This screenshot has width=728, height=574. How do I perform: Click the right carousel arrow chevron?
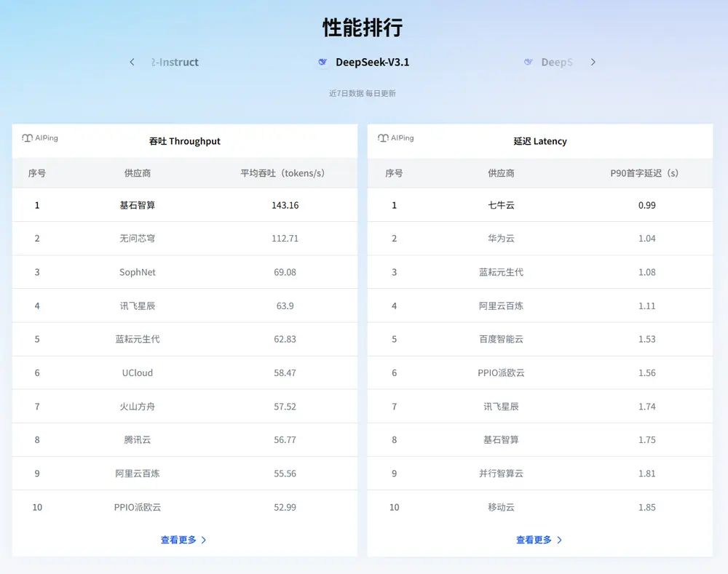593,63
